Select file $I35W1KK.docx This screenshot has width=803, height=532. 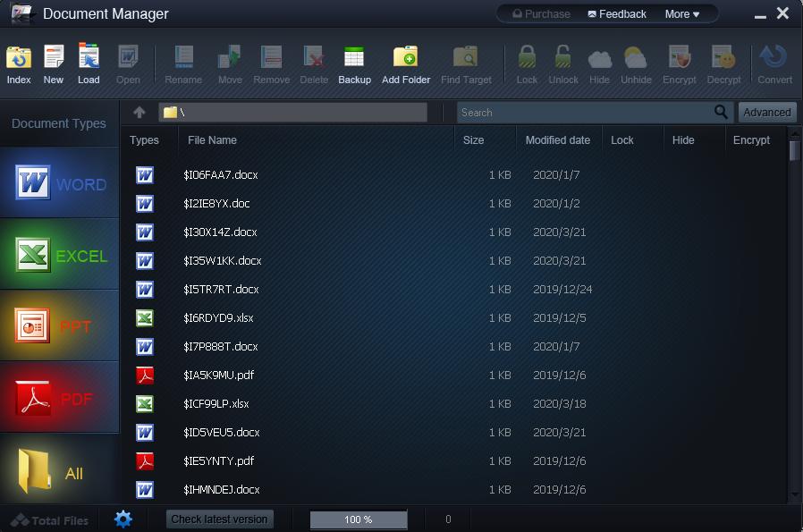223,261
